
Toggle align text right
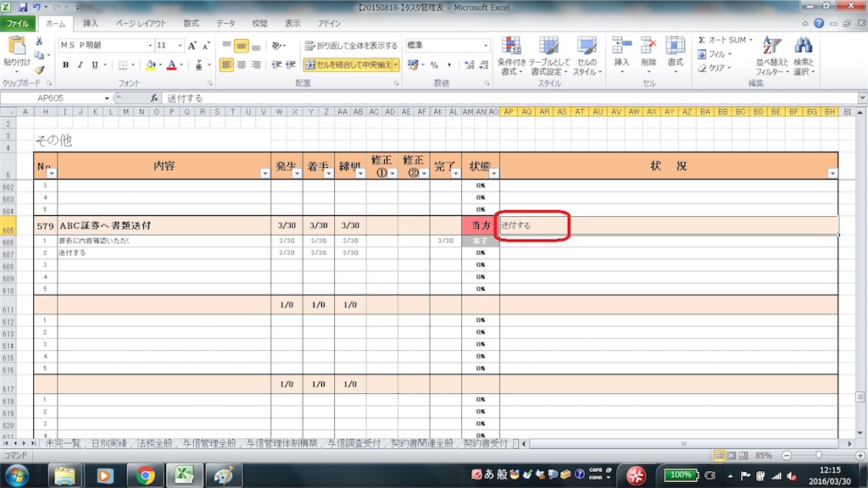pos(255,64)
